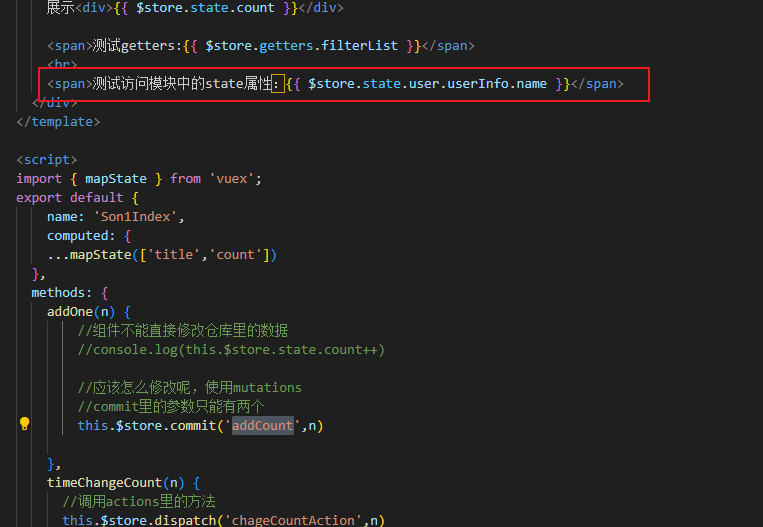Click the commented console.log line
The height and width of the screenshot is (527, 763).
(x=231, y=350)
